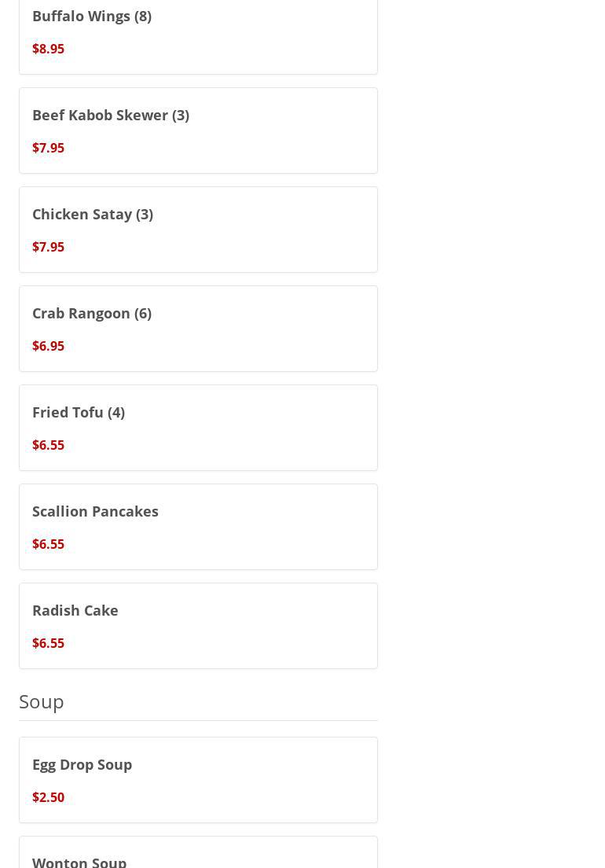Click the Soup category heading
Image resolution: width=605 pixels, height=868 pixels.
tap(42, 701)
